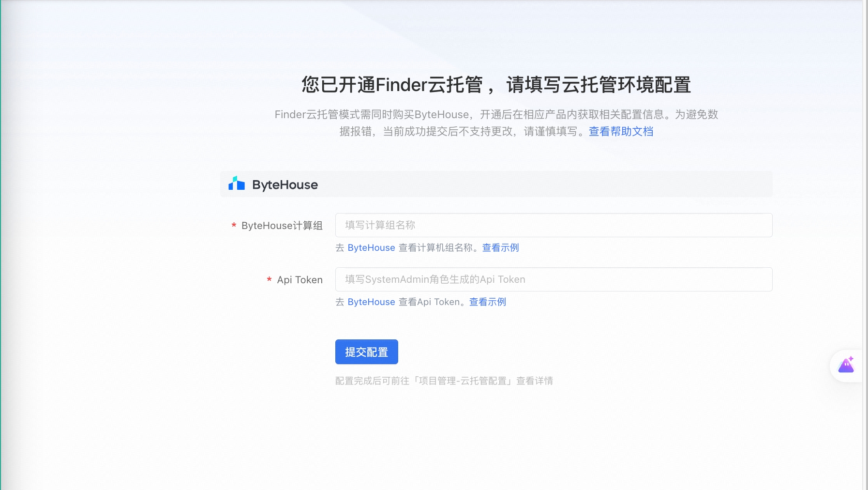Focus the Api Token input field
Viewport: 868px width, 490px height.
click(554, 279)
